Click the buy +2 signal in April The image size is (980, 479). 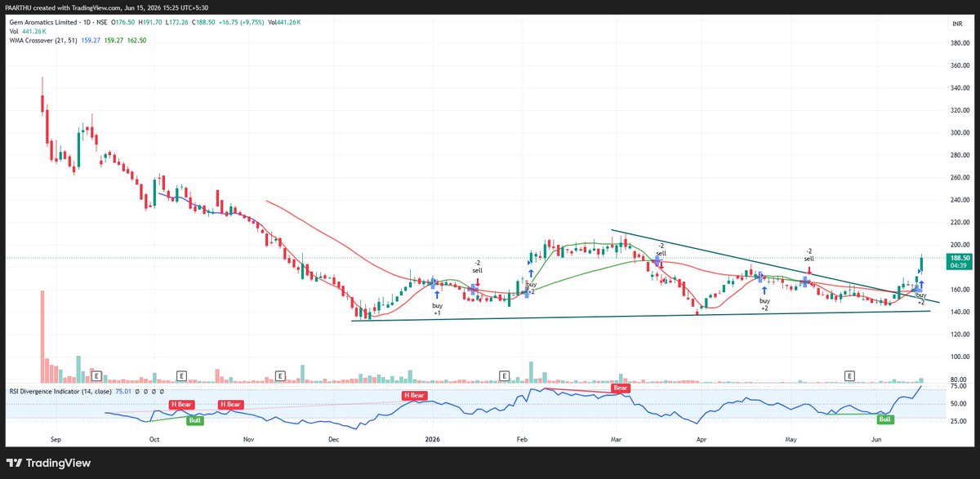point(764,304)
